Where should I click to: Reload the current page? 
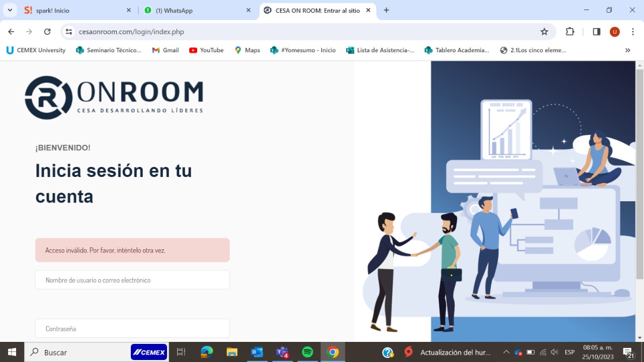click(47, 32)
